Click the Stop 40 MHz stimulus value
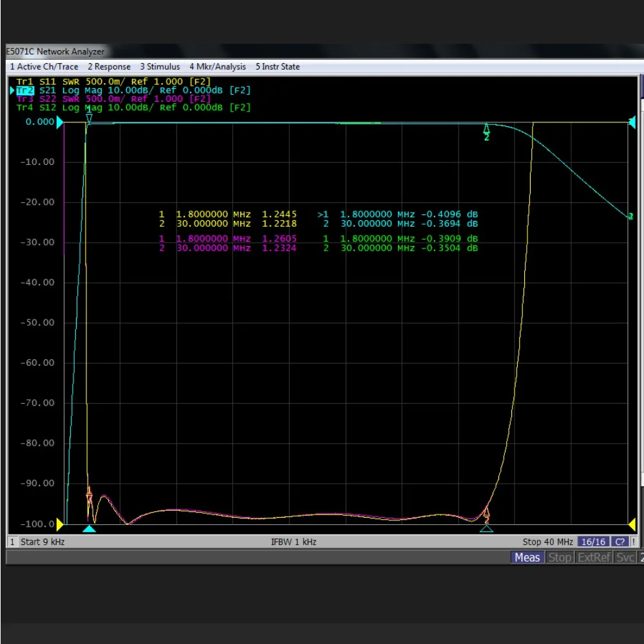644x644 pixels. pyautogui.click(x=547, y=542)
